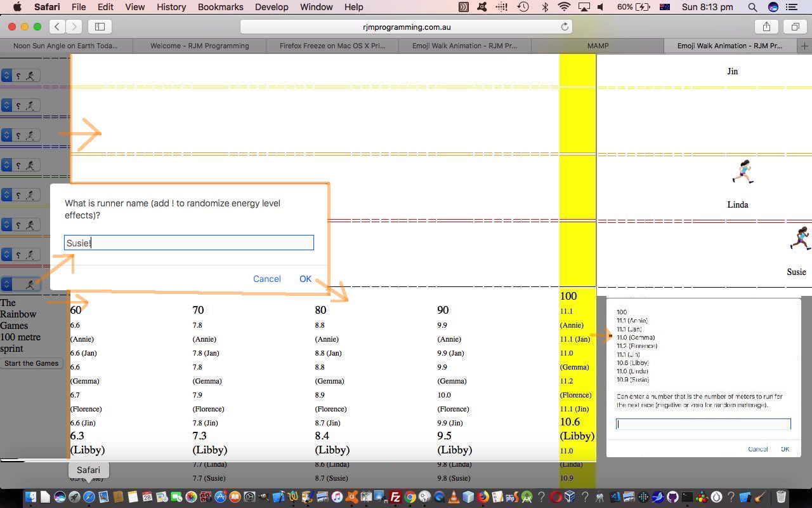Screen dimensions: 812x508
Task: Click the running emoji above Susie
Action: coord(801,238)
